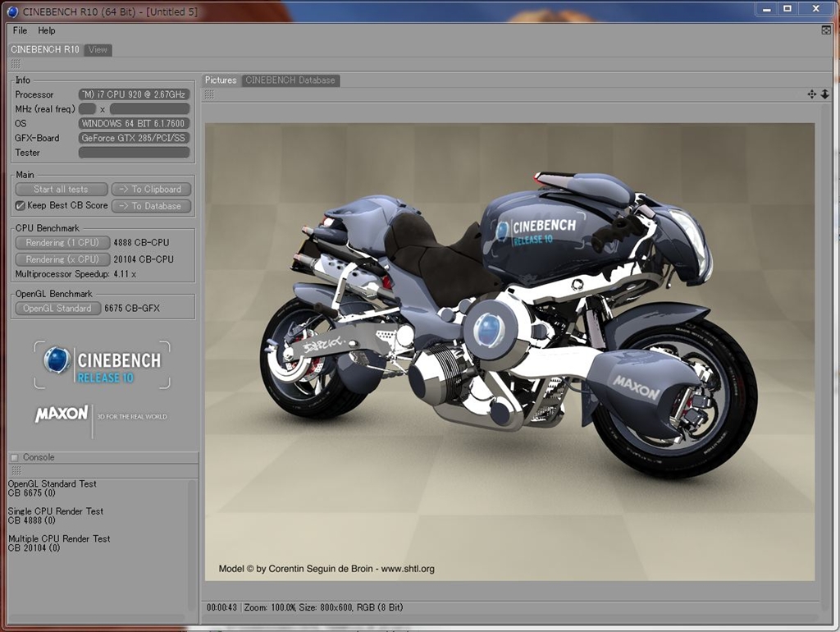
Task: Open the File menu
Action: (x=20, y=30)
